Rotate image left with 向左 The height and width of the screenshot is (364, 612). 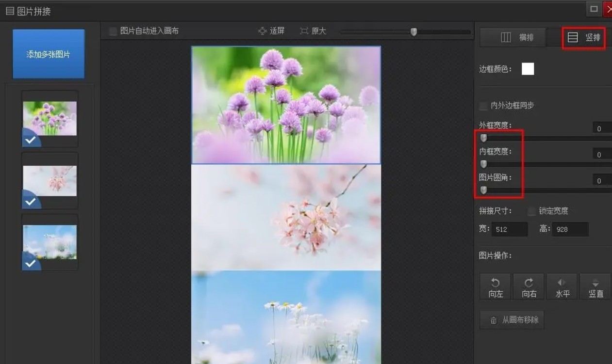[496, 287]
